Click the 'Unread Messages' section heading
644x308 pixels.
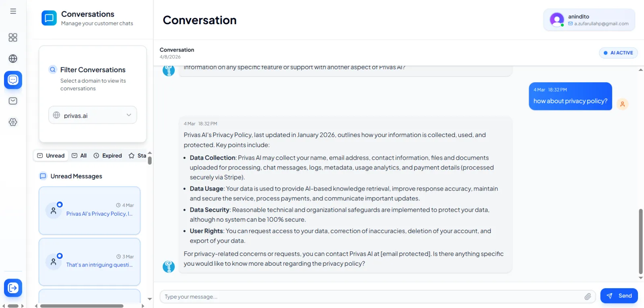(x=76, y=176)
